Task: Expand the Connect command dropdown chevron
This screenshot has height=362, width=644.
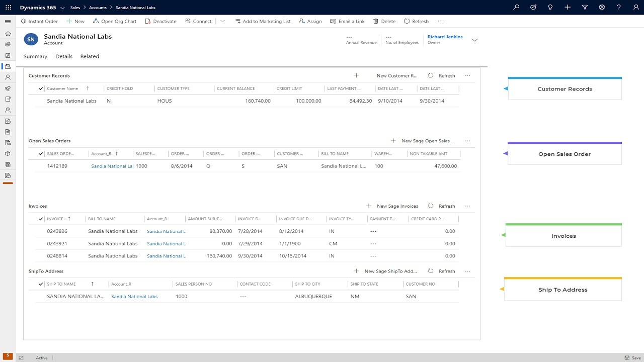Action: 222,21
